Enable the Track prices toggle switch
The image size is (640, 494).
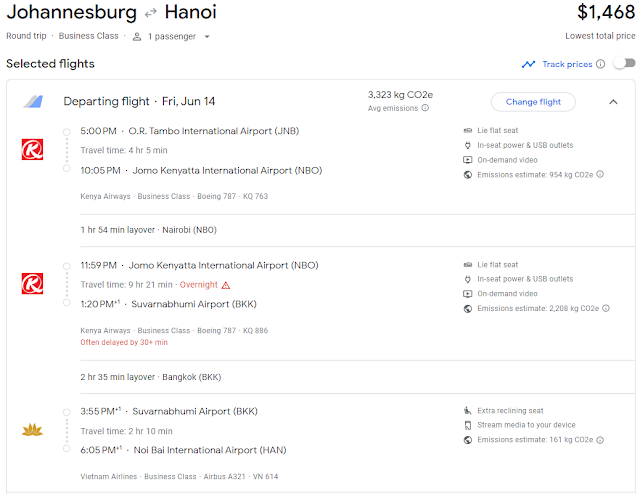coord(624,64)
